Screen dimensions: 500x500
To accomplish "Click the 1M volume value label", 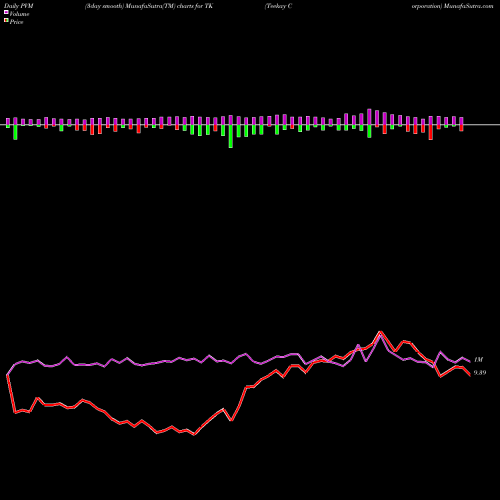I will coord(478,360).
